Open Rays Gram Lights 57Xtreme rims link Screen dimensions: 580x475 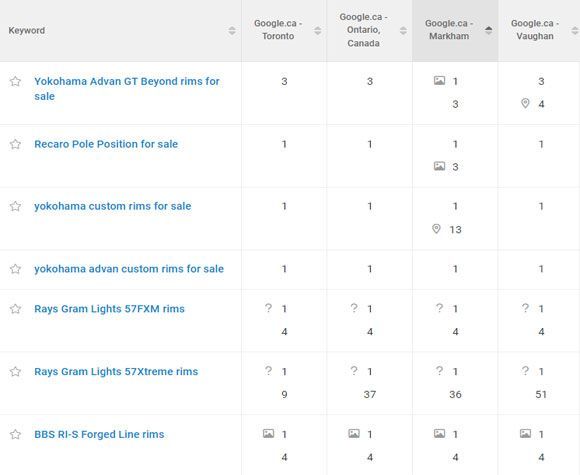[116, 371]
